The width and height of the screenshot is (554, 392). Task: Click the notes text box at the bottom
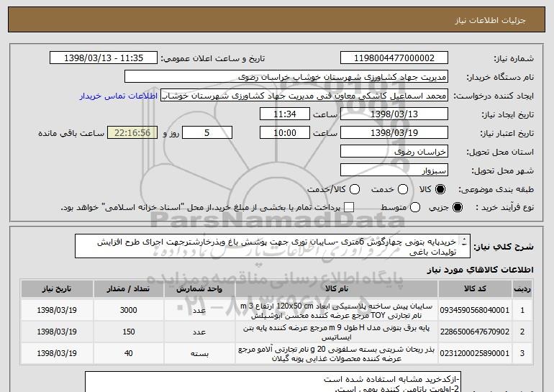coord(273,382)
